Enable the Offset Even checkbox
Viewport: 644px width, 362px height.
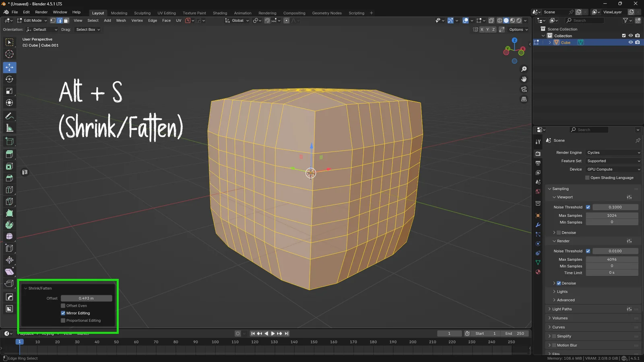click(x=63, y=306)
